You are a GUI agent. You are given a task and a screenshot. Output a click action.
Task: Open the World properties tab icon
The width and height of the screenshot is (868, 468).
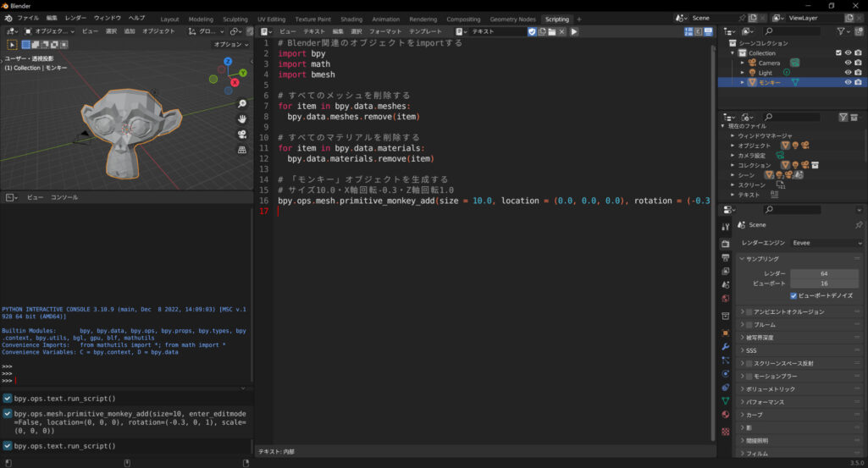[726, 299]
